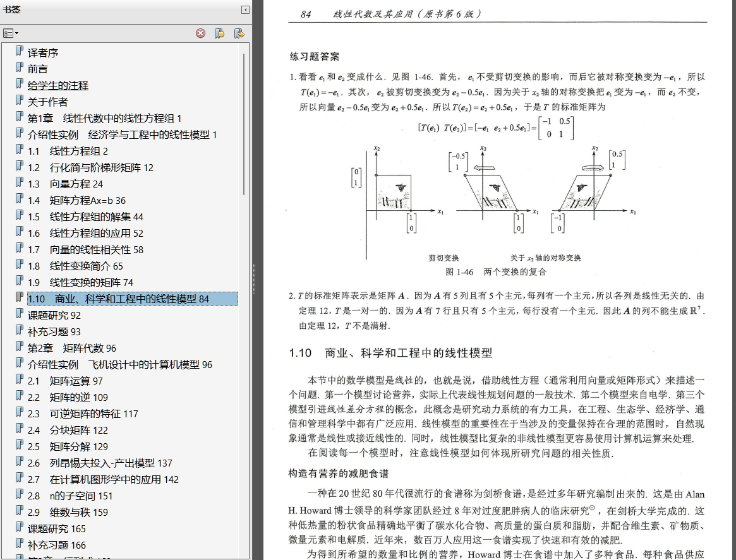
Task: Open bookmark 关于作者
Action: click(47, 102)
